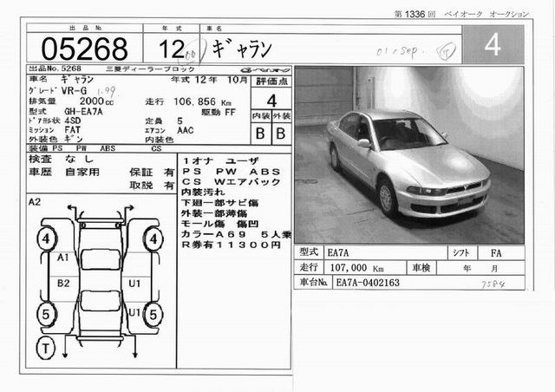Click the "R券有11300円" remark
This screenshot has width=555, height=392.
232,245
